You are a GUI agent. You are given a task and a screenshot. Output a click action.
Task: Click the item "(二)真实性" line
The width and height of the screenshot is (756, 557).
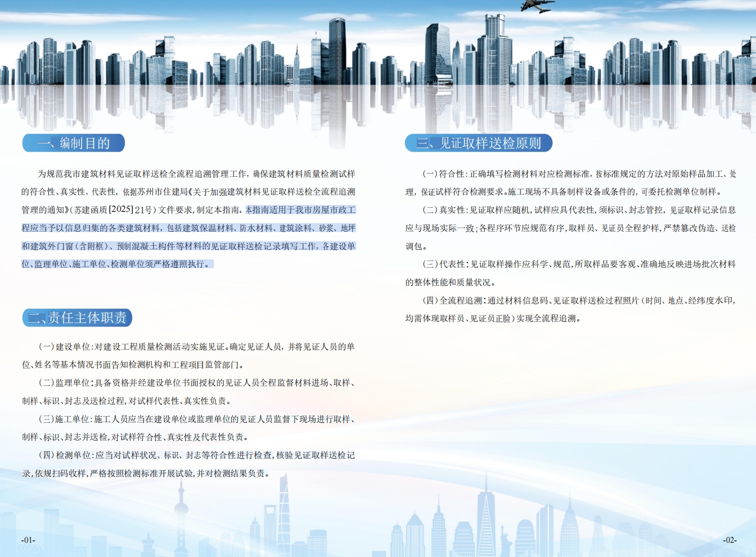click(580, 210)
